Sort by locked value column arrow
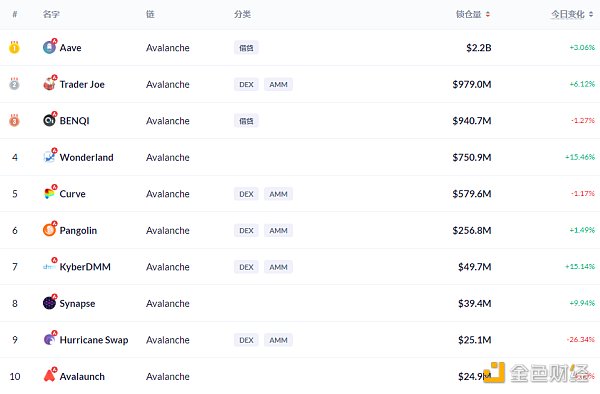Viewport: 600px width, 394px height. pyautogui.click(x=488, y=15)
